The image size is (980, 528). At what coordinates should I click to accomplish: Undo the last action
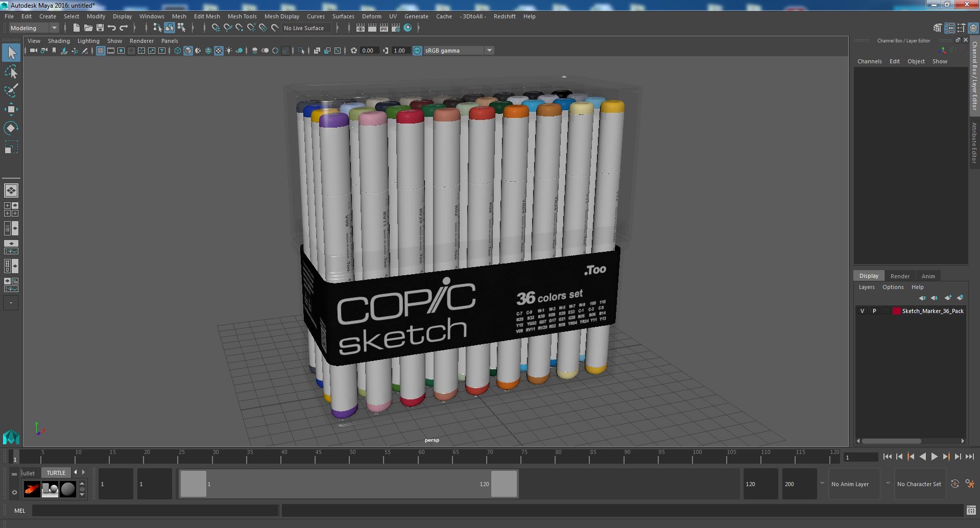pos(112,28)
